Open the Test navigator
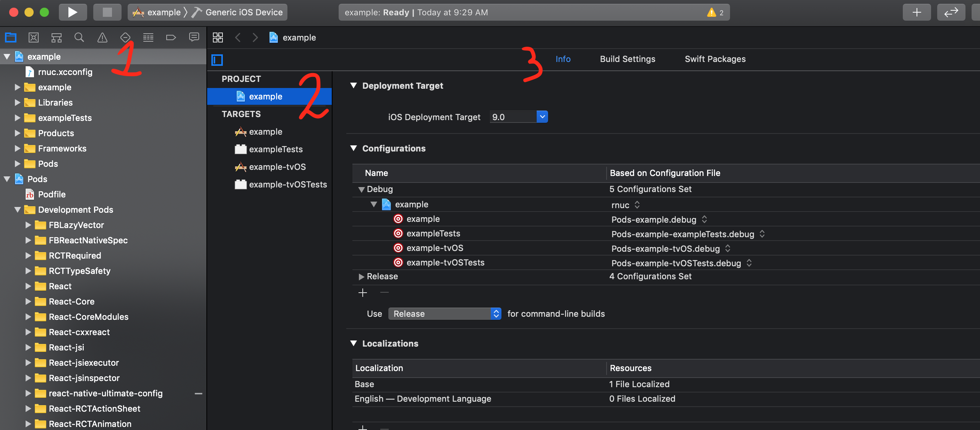Screen dimensions: 980x430 coord(125,37)
